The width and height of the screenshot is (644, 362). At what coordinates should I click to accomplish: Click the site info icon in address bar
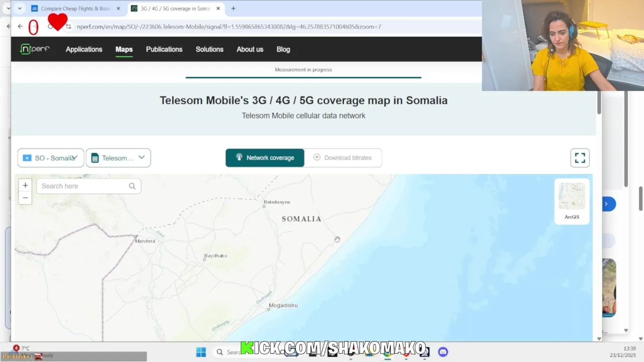point(68,27)
